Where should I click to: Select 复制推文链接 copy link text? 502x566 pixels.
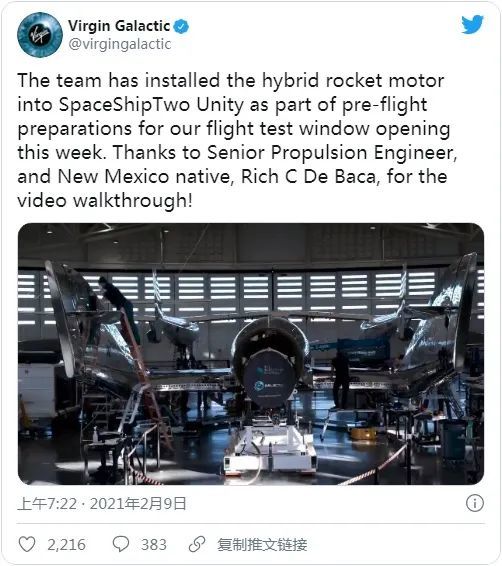(262, 544)
